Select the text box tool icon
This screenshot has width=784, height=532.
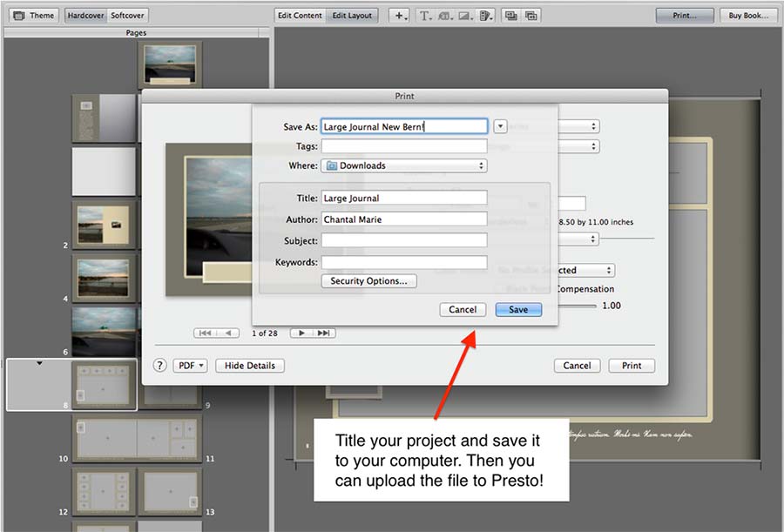pyautogui.click(x=424, y=16)
